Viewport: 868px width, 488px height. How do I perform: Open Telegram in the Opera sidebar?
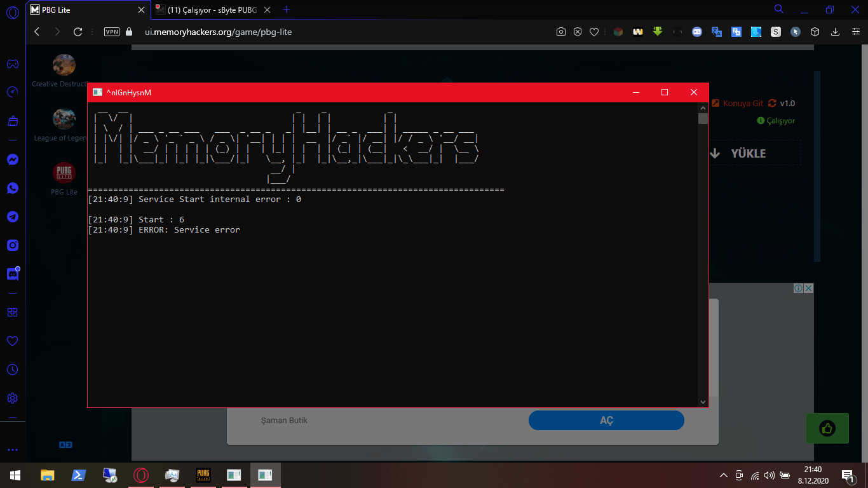point(12,217)
